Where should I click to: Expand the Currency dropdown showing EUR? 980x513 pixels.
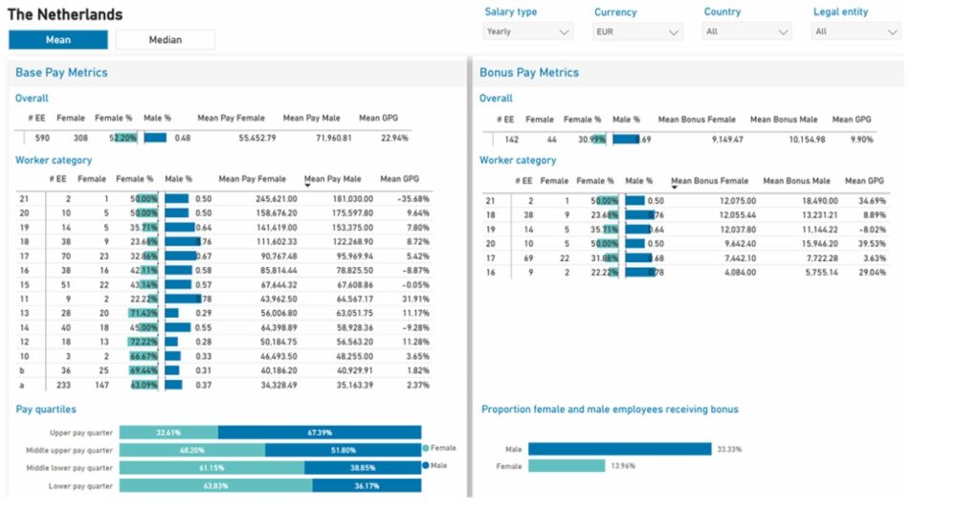click(x=637, y=32)
